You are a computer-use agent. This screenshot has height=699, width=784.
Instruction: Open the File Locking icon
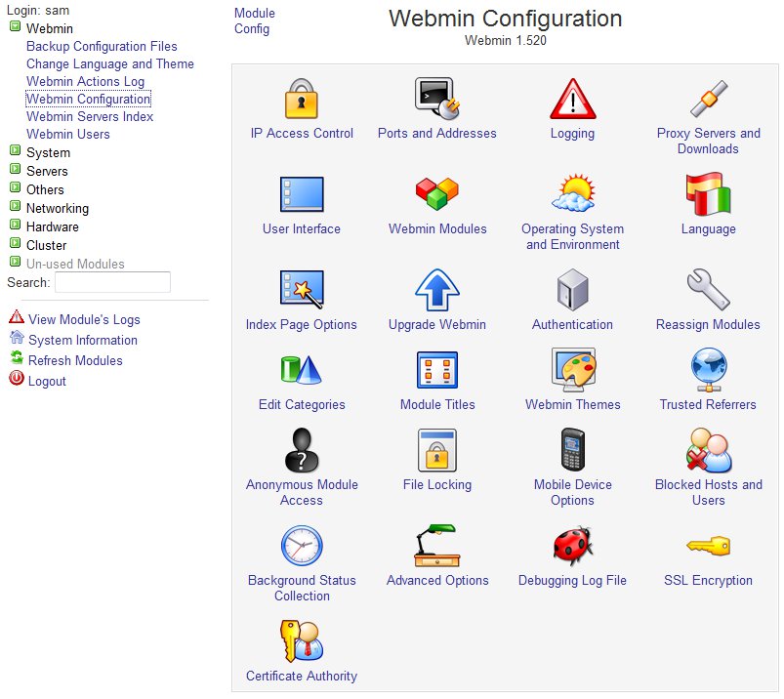point(437,450)
